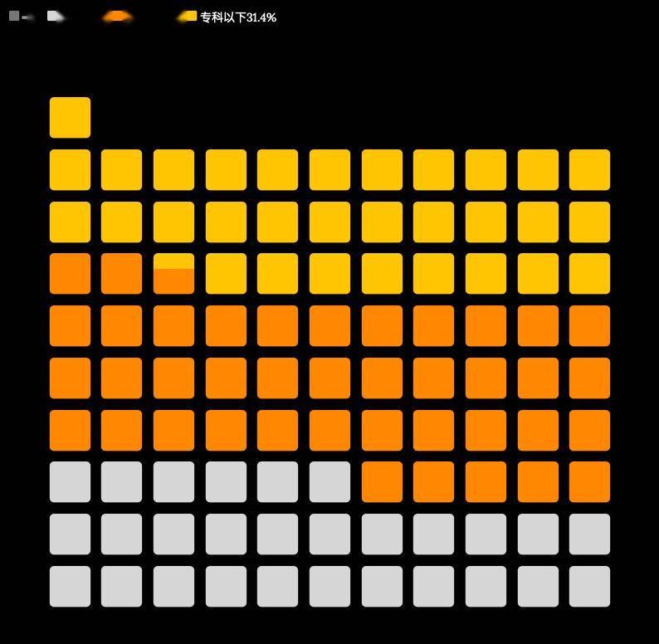Click the small dark gray legend square

point(14,16)
